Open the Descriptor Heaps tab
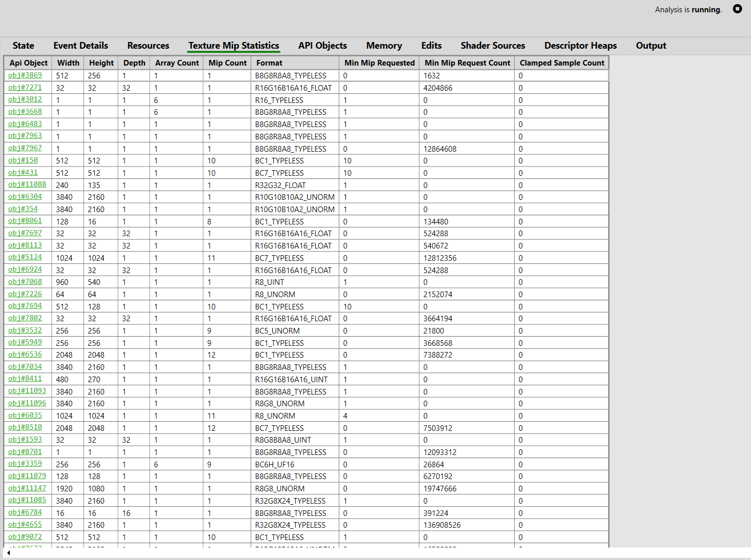 point(581,46)
